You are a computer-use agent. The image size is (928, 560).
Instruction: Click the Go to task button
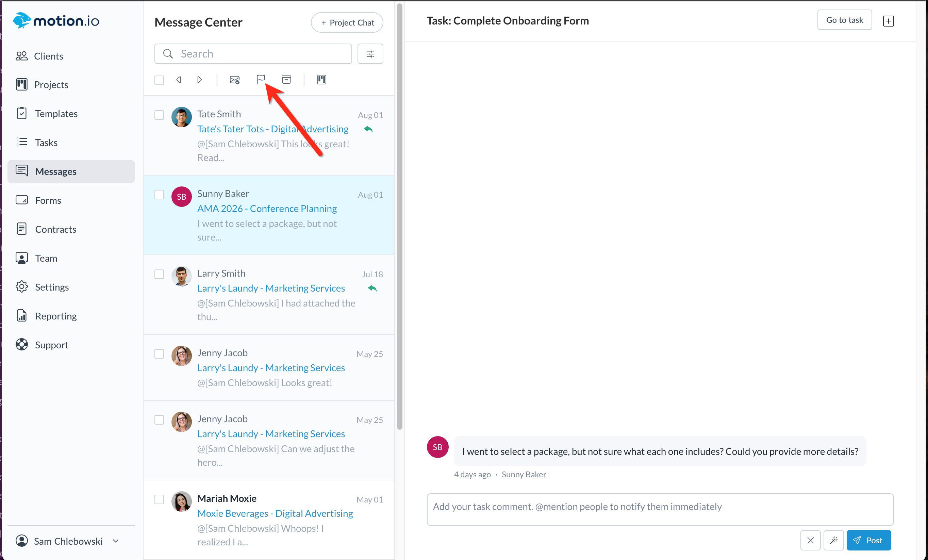point(844,20)
